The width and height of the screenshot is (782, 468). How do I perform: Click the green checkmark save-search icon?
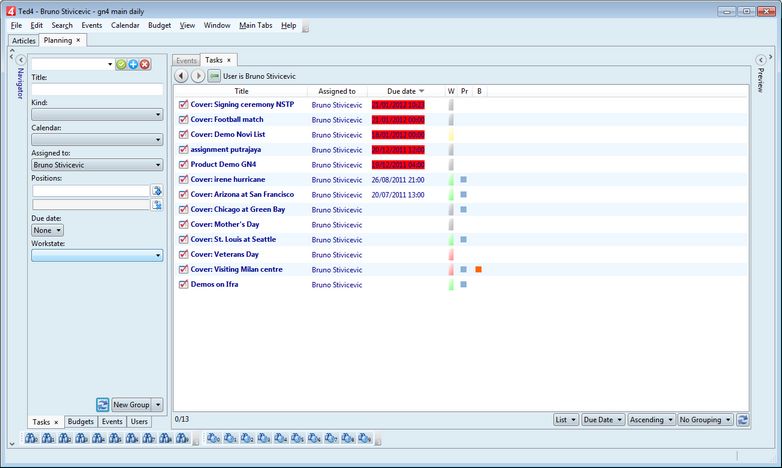tap(121, 64)
